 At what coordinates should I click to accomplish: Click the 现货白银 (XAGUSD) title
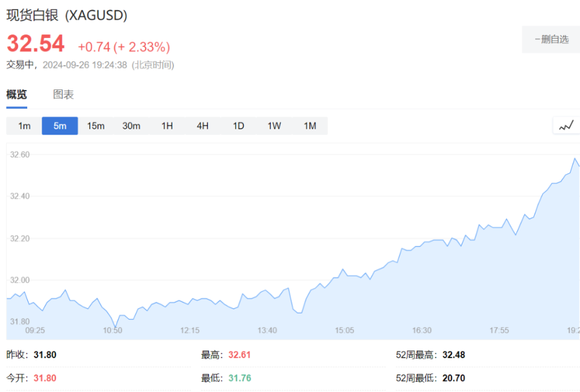coord(67,16)
